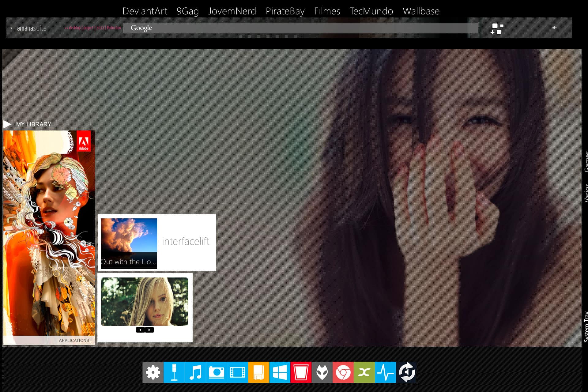588x392 pixels.
Task: Select the Wallbase menu link
Action: (421, 11)
